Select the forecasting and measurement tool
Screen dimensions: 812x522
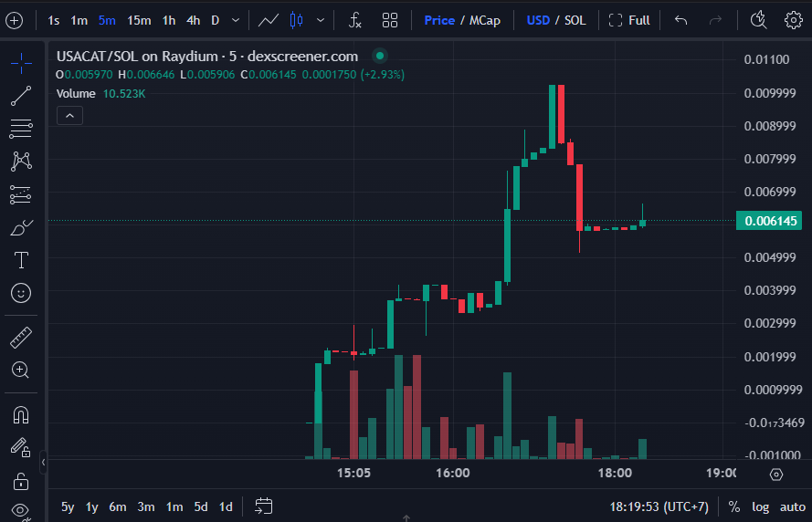pos(21,195)
